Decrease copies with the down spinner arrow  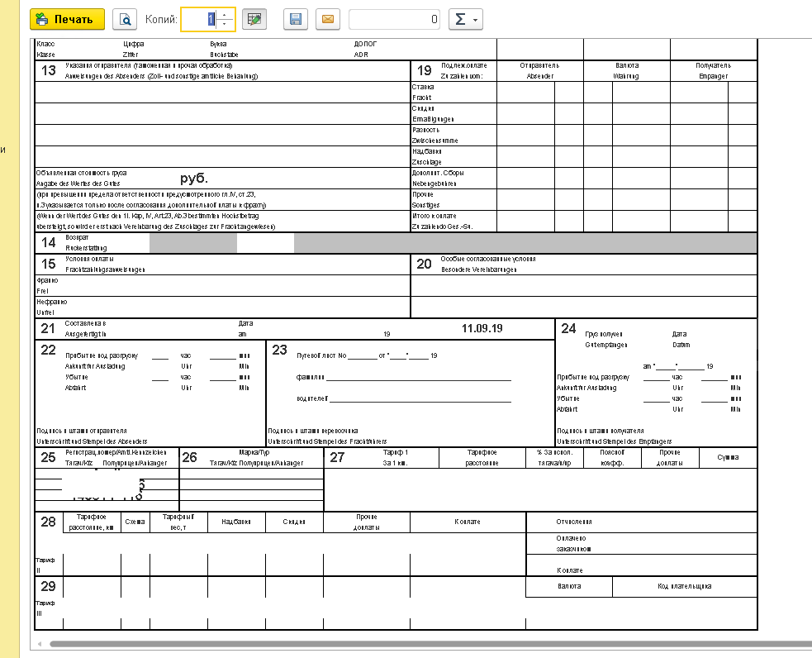(224, 24)
